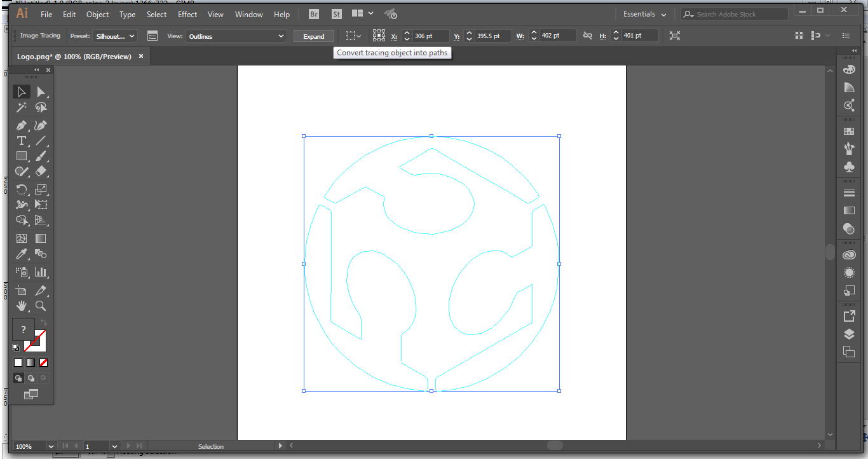Open the Symbols panel club icon
The width and height of the screenshot is (868, 459).
point(849,167)
